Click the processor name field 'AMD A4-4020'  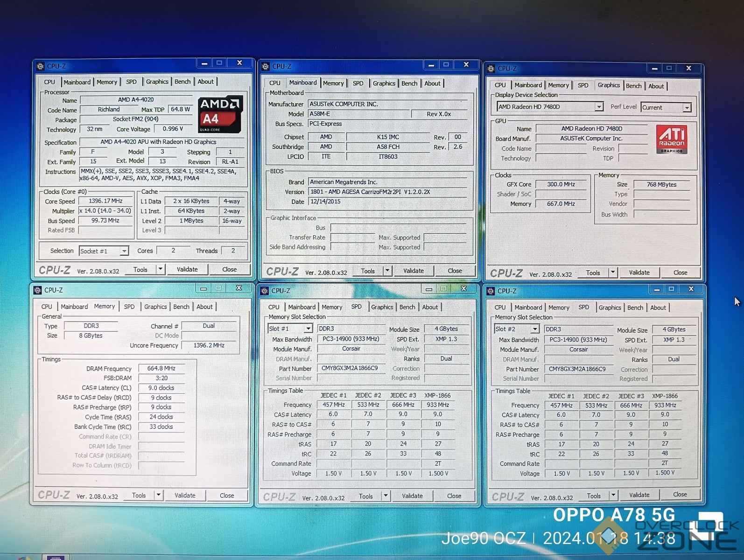click(x=136, y=100)
